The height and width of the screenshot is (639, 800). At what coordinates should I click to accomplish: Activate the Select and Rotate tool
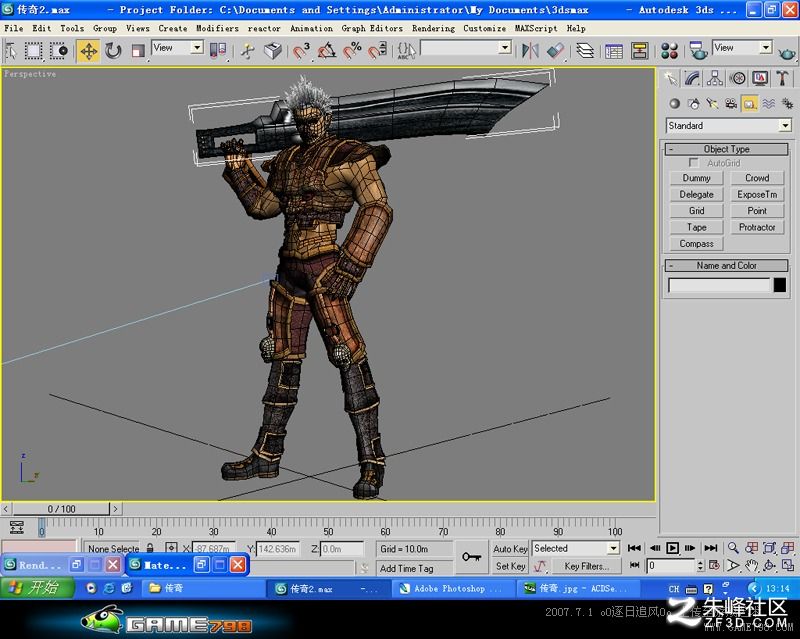point(113,51)
